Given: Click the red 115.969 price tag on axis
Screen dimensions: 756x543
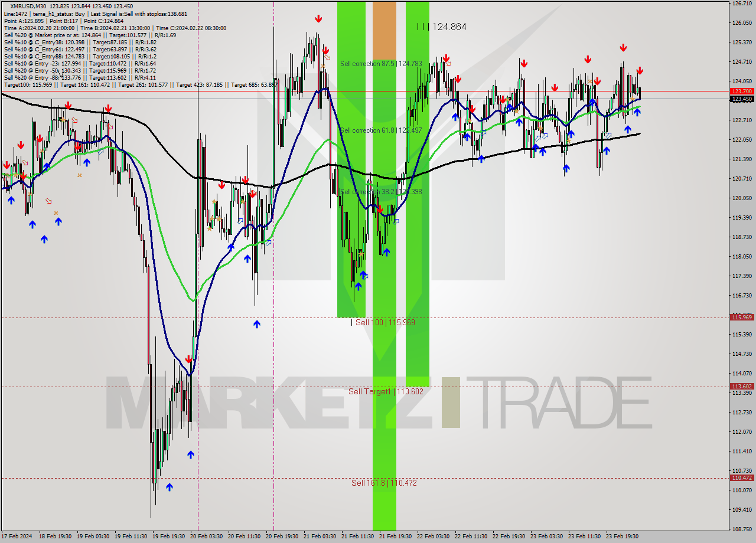Looking at the screenshot, I should pyautogui.click(x=742, y=317).
